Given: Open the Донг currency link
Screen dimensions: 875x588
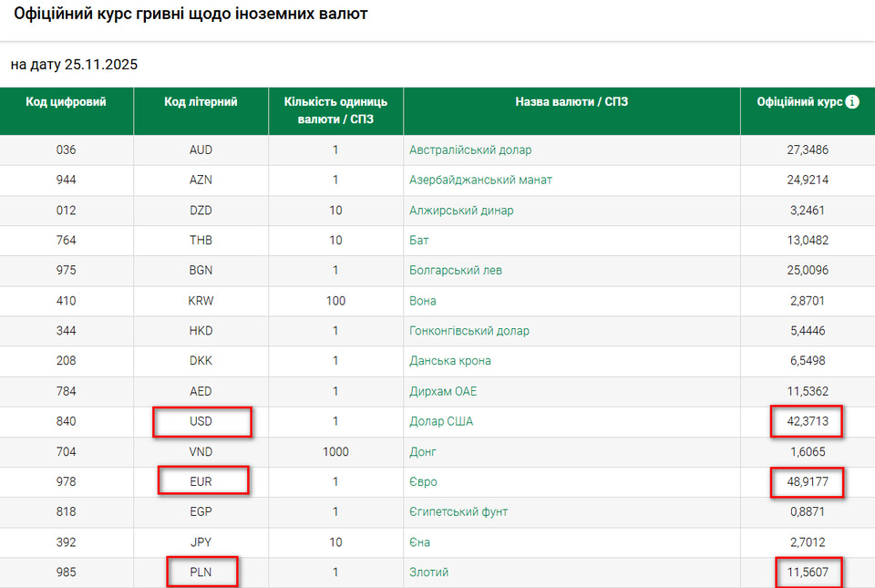Looking at the screenshot, I should 423,451.
